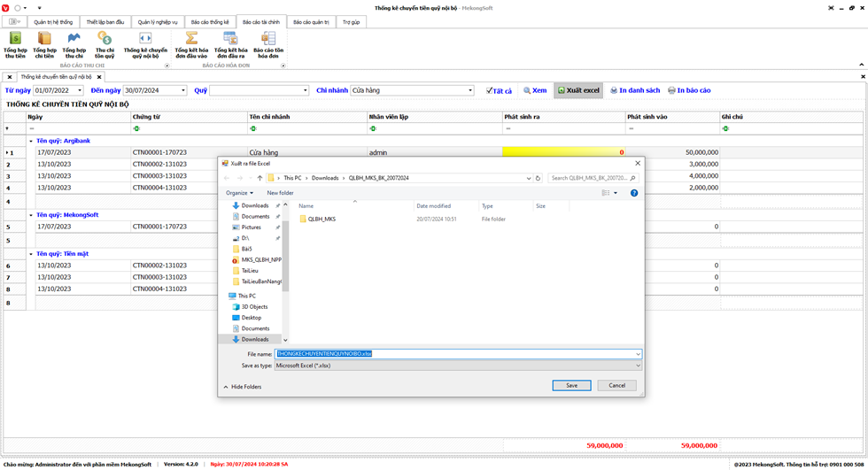868x470 pixels.
Task: Click Save in the export dialog
Action: (x=572, y=385)
